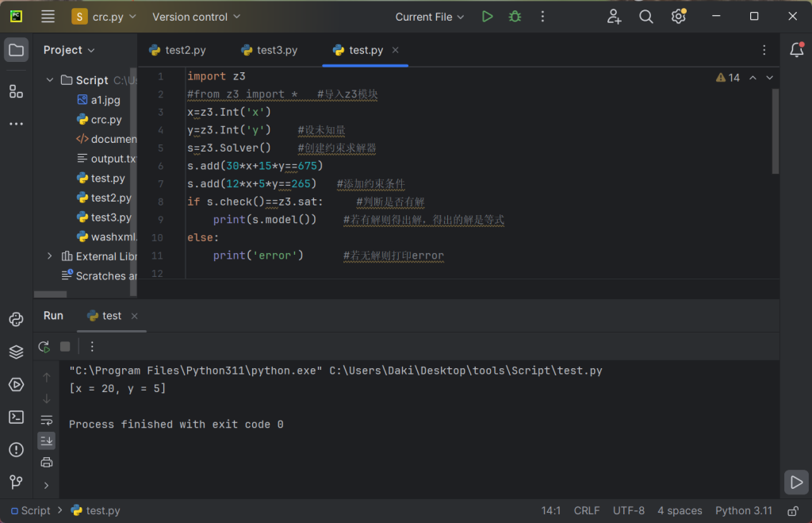This screenshot has height=523, width=812.
Task: Open the Git version control tool window
Action: click(16, 482)
